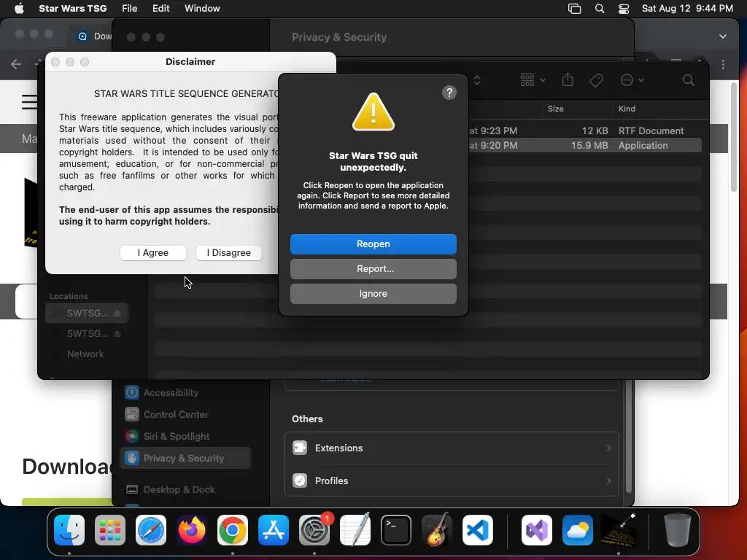
Task: Click Finder Share toolbar icon
Action: click(568, 79)
